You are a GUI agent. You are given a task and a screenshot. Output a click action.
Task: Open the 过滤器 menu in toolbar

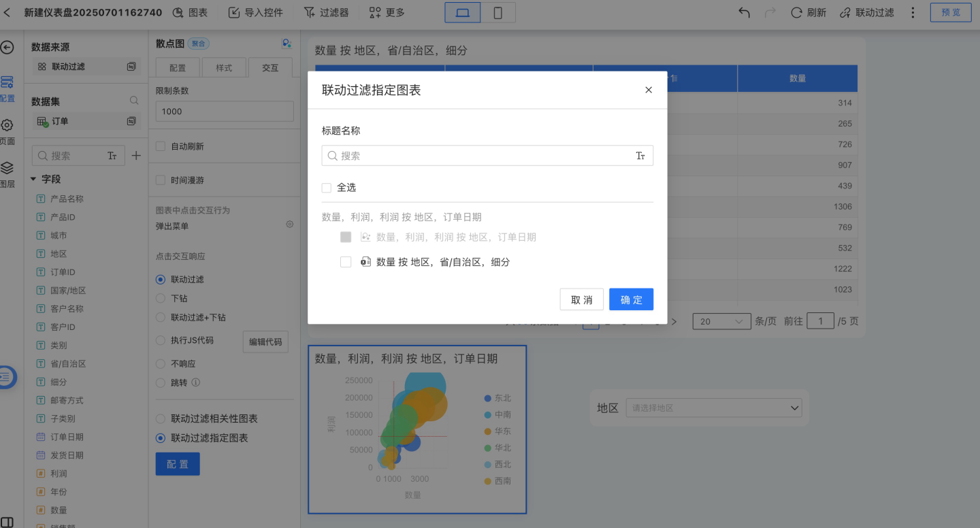(326, 12)
